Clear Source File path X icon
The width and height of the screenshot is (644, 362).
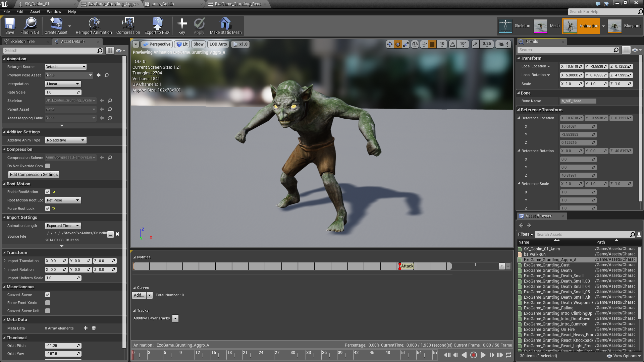[117, 234]
